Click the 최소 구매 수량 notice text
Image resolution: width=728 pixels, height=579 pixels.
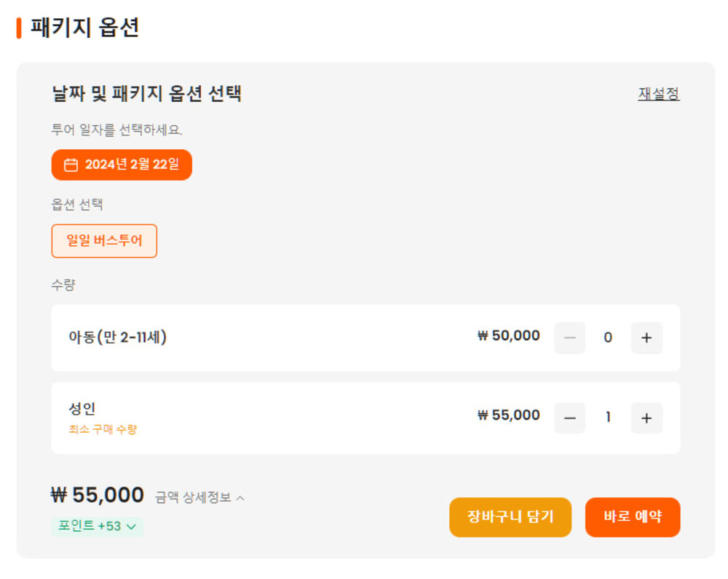click(103, 429)
